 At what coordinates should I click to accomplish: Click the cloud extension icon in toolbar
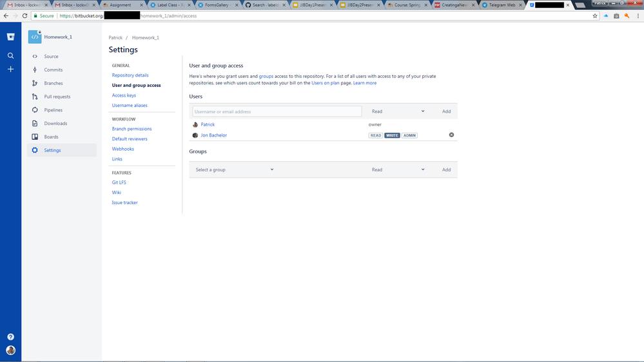pyautogui.click(x=606, y=15)
